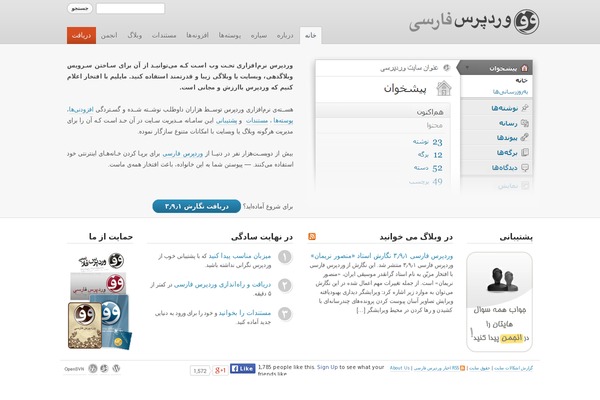Click the small RSS icon in footer links
The width and height of the screenshot is (600, 400).
coord(462,368)
